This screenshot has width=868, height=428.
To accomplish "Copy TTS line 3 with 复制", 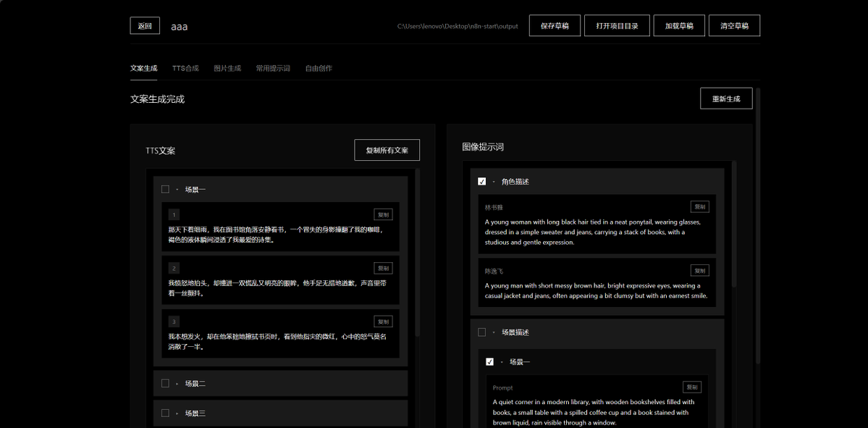I will click(383, 322).
